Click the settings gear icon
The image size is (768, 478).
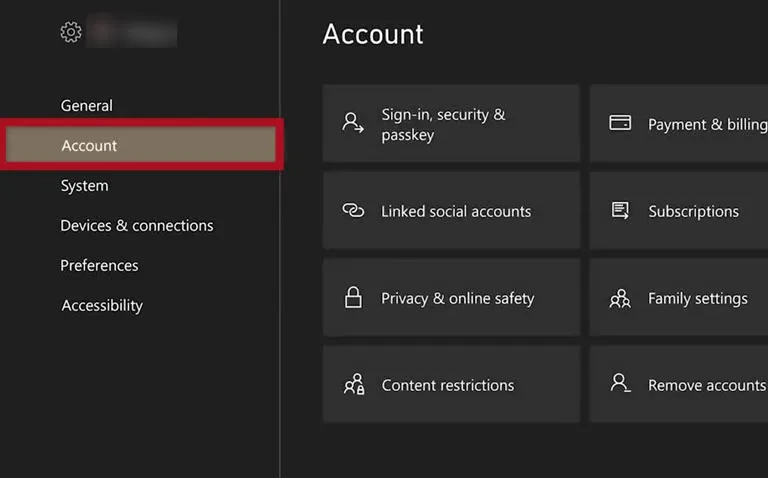tap(71, 32)
